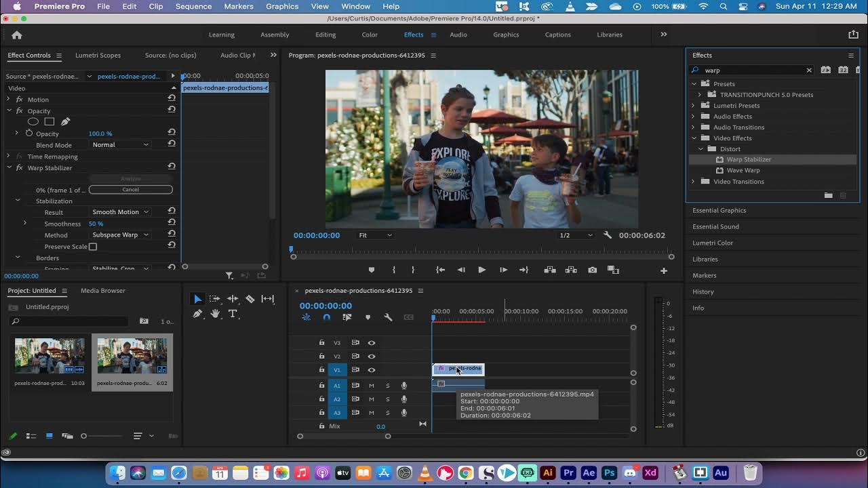Image resolution: width=868 pixels, height=488 pixels.
Task: Cancel the Warp Stabilizer analysis
Action: tap(130, 190)
